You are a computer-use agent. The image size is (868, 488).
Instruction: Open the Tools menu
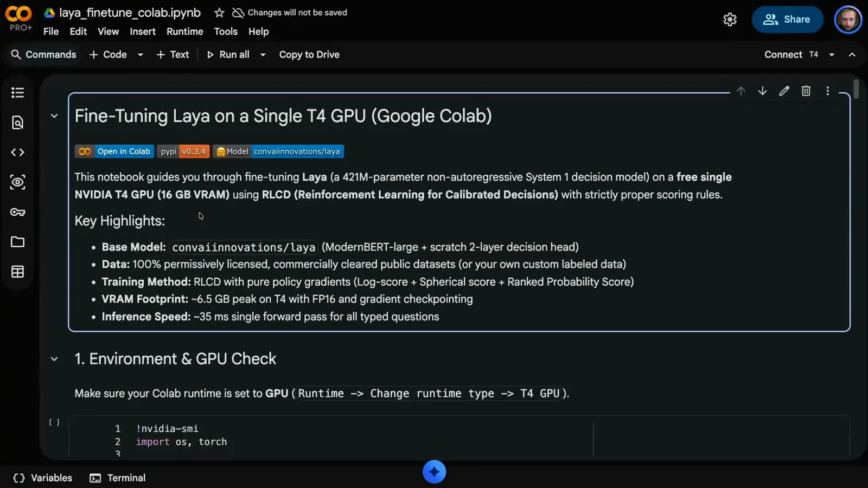pos(226,31)
